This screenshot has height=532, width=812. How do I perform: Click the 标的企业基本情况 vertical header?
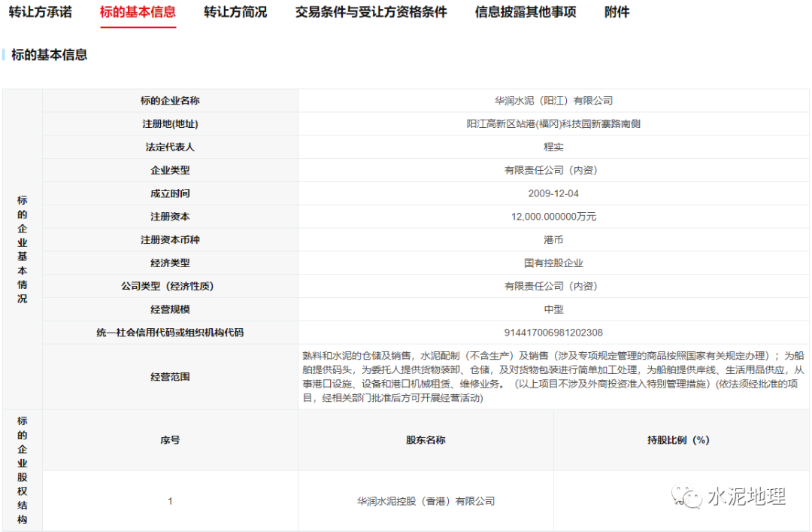coord(23,249)
